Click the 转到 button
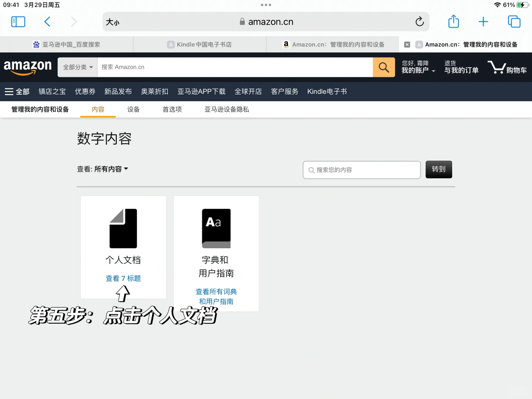The image size is (532, 399). (439, 169)
